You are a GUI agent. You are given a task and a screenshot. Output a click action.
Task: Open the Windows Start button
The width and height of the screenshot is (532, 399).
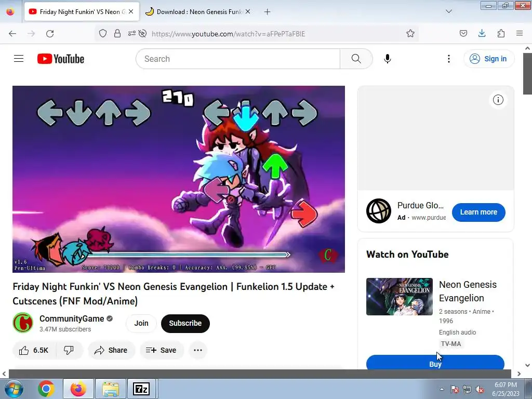[14, 389]
